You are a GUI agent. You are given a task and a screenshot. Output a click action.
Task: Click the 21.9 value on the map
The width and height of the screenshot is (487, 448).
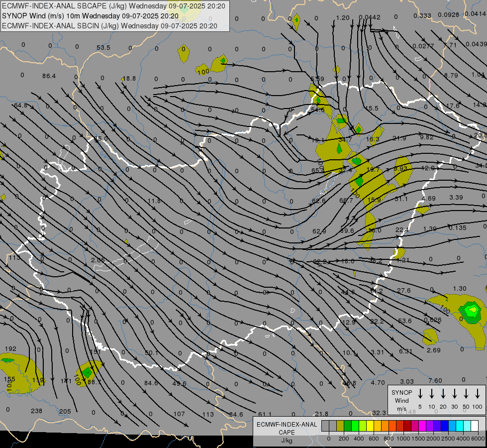pyautogui.click(x=399, y=138)
